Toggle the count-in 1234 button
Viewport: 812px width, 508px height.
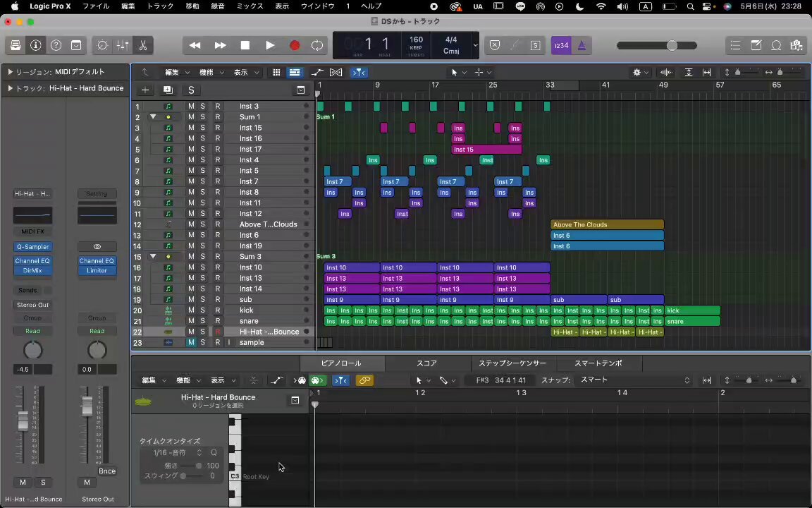pos(561,46)
